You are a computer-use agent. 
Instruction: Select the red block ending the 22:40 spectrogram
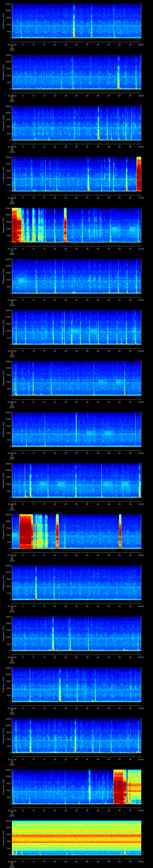coord(139,174)
